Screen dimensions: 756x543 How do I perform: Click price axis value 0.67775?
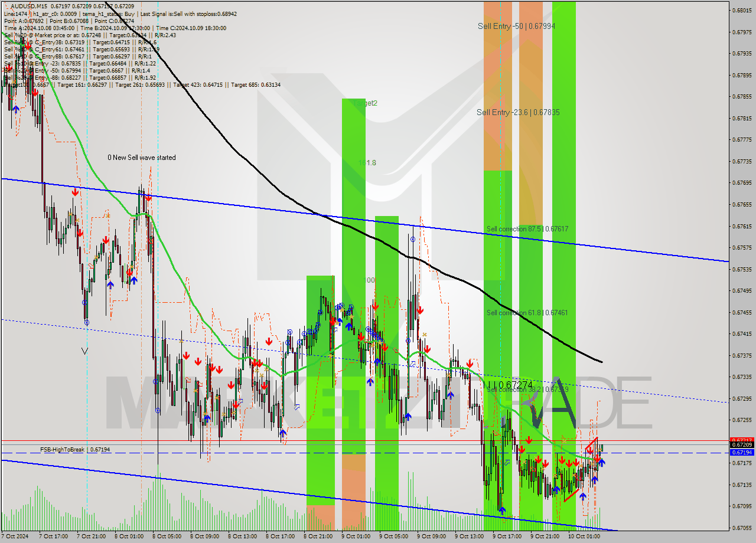pyautogui.click(x=742, y=140)
